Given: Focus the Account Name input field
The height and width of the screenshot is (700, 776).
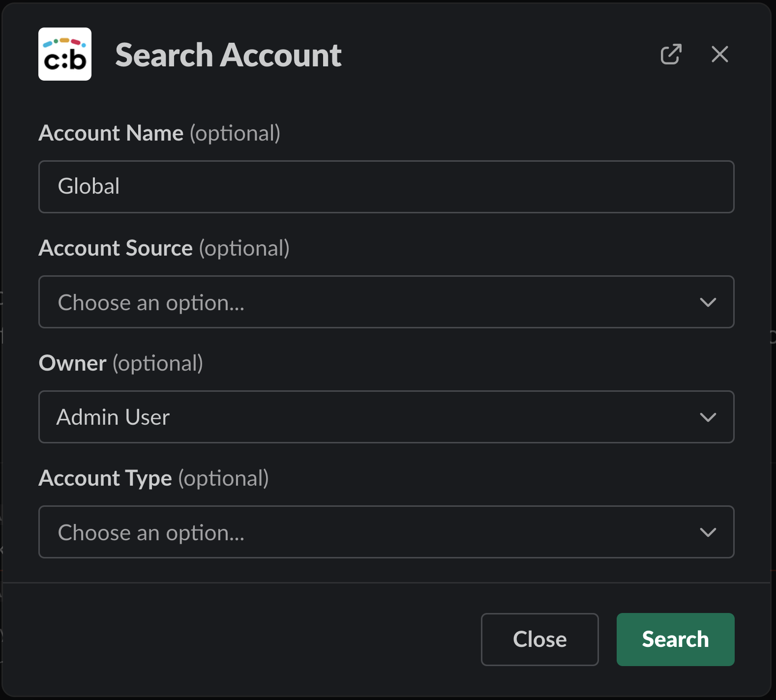Looking at the screenshot, I should 386,187.
